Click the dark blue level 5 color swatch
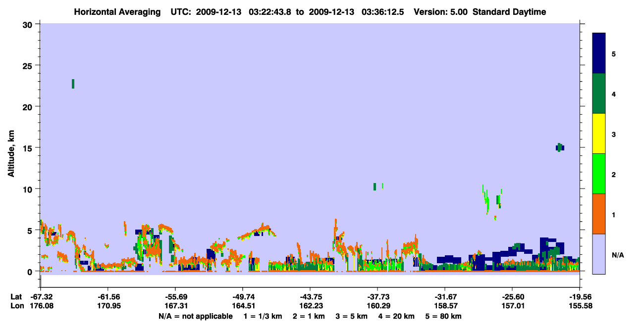Viewport: 644px width, 330px height. pos(599,53)
